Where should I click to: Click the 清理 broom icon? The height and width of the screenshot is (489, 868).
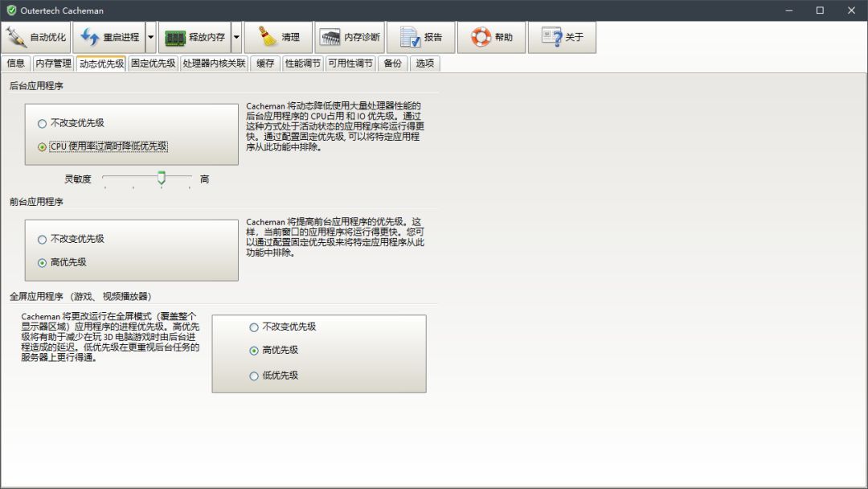point(267,37)
